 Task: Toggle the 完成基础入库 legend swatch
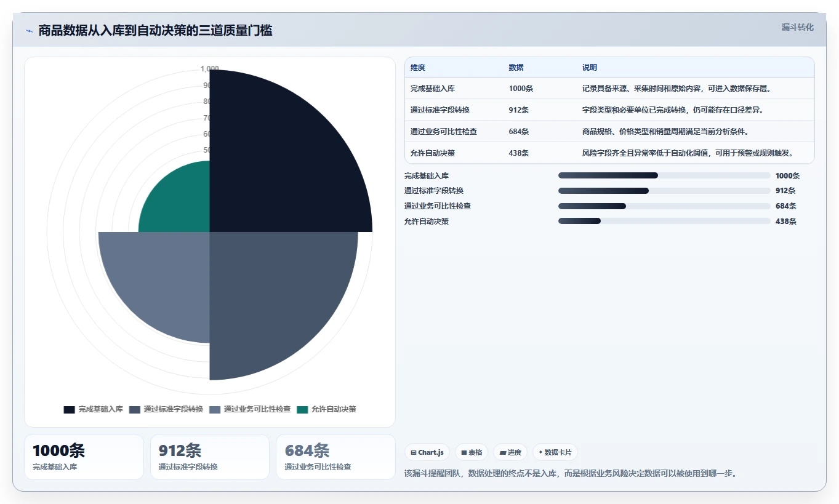pos(69,409)
